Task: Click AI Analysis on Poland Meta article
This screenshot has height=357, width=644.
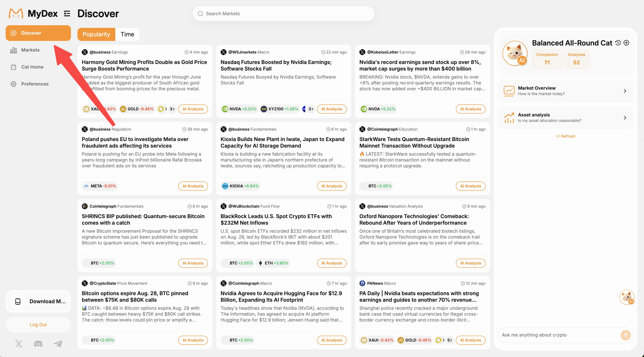Action: click(x=193, y=186)
